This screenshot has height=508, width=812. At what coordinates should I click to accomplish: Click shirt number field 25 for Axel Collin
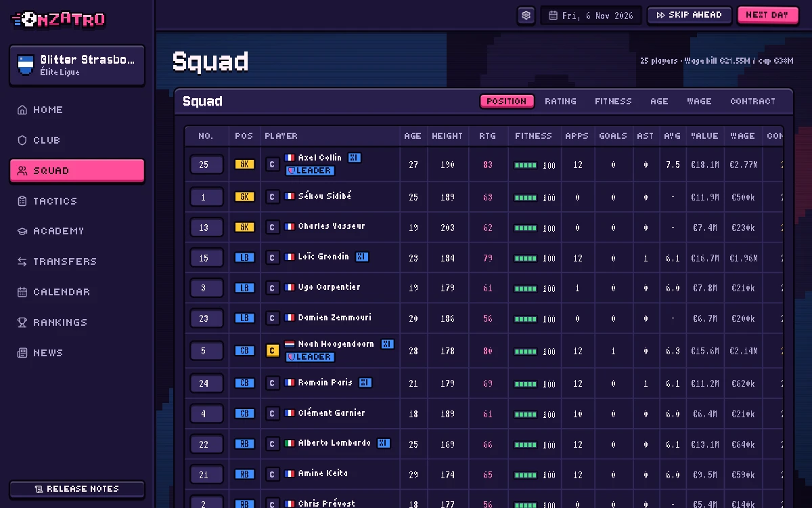pyautogui.click(x=206, y=165)
